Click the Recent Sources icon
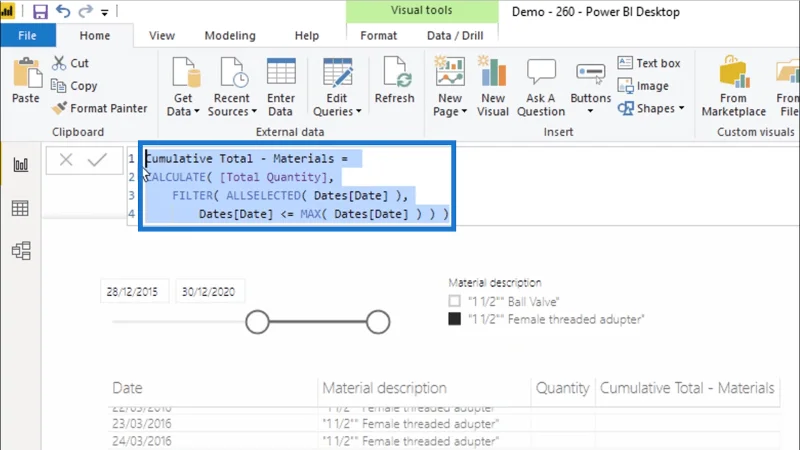The width and height of the screenshot is (800, 450). point(233,73)
